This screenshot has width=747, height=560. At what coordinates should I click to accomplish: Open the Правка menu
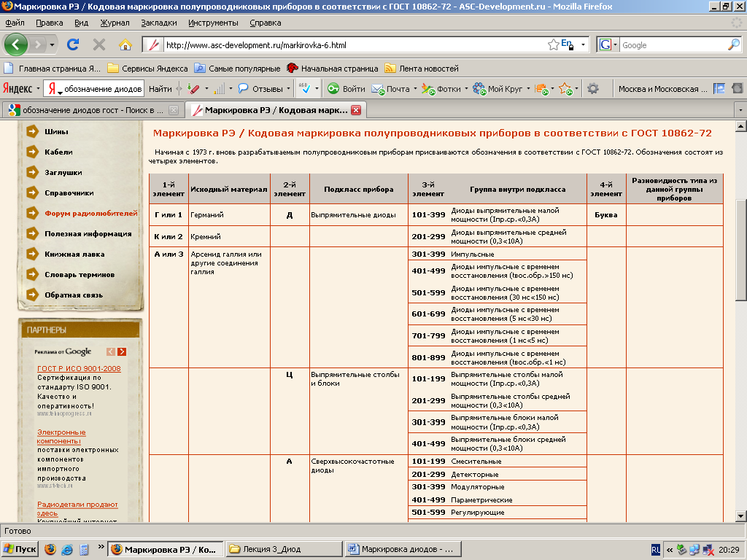(49, 23)
